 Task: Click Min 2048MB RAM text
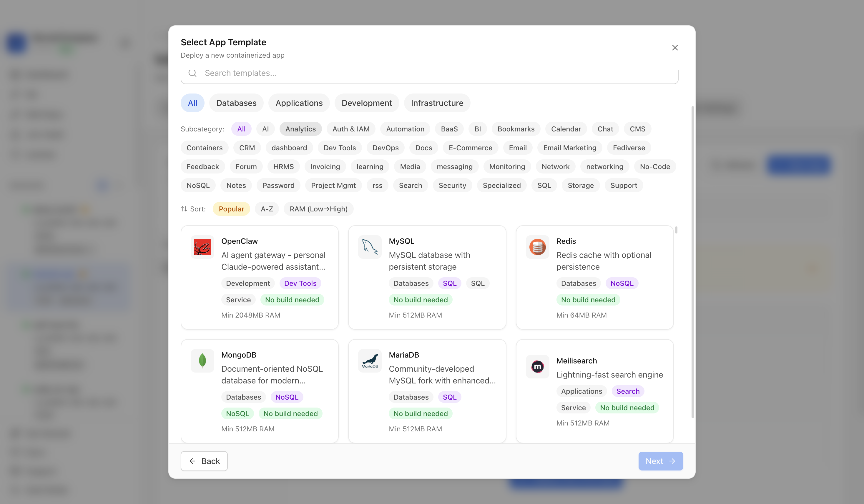point(251,315)
